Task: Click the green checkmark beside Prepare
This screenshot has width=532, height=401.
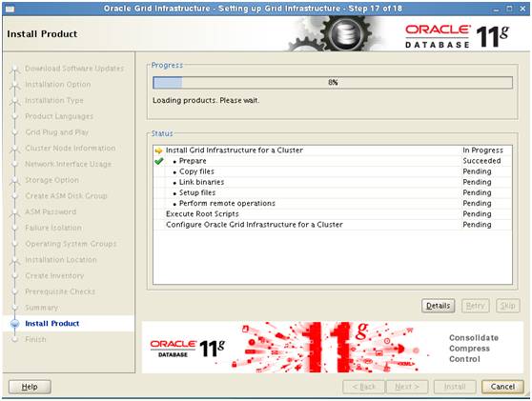Action: 158,161
